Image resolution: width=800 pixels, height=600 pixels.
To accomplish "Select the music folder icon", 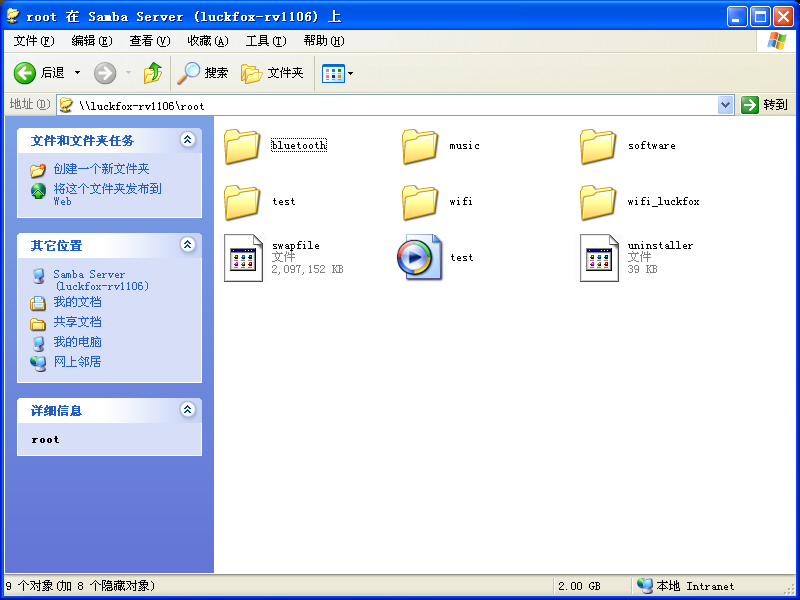I will 420,146.
